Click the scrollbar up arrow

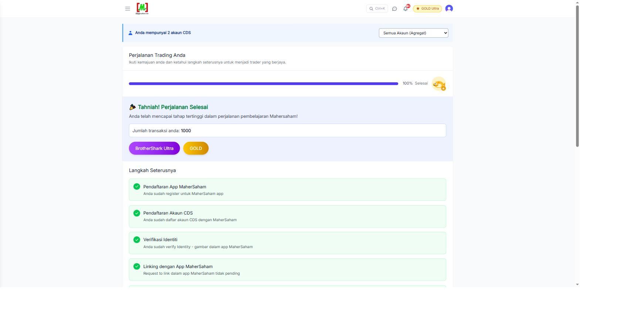(x=577, y=3)
